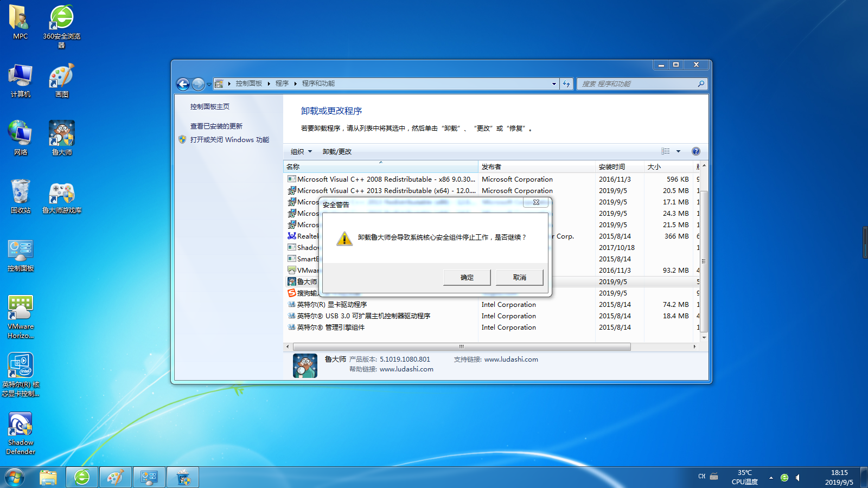Sort by 安装时间 column header
Image resolution: width=868 pixels, height=488 pixels.
tap(620, 166)
